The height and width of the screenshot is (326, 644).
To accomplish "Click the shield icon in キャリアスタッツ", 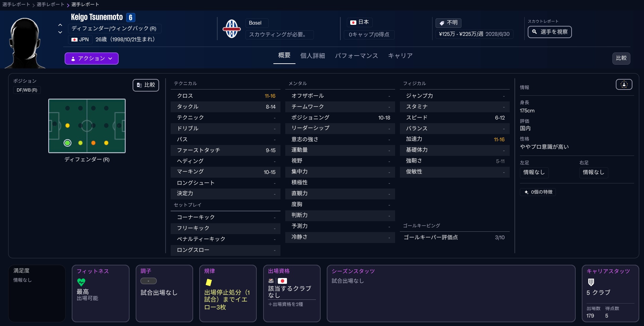I will coord(591,282).
